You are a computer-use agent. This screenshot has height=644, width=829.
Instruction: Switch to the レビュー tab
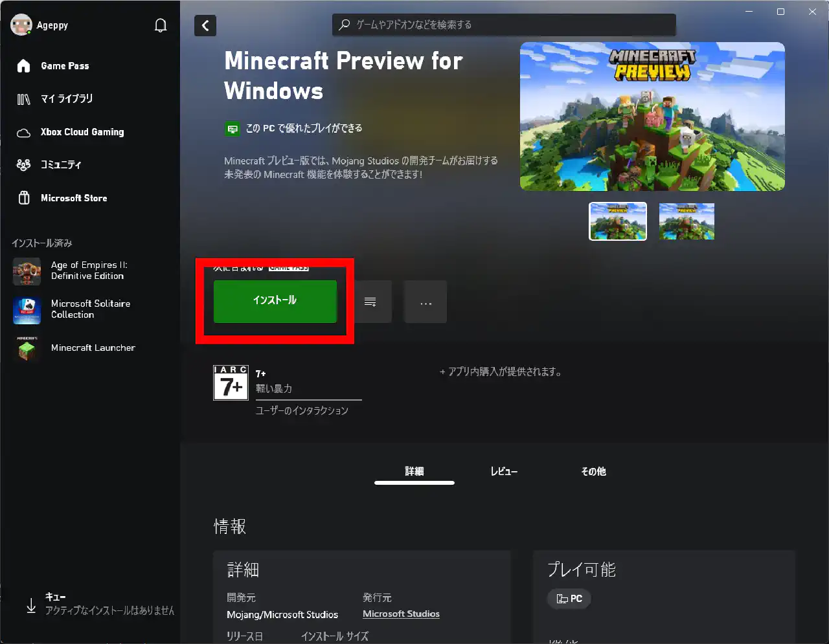504,472
